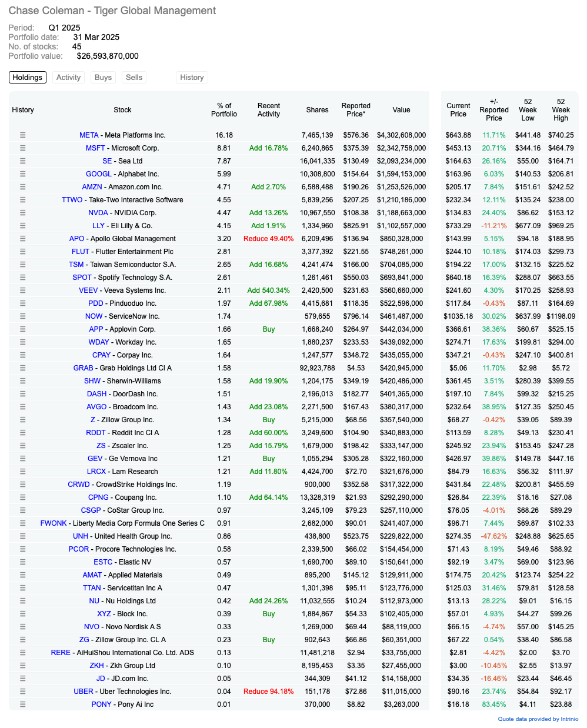The height and width of the screenshot is (728, 587).
Task: Select the Holdings tab
Action: pyautogui.click(x=28, y=78)
